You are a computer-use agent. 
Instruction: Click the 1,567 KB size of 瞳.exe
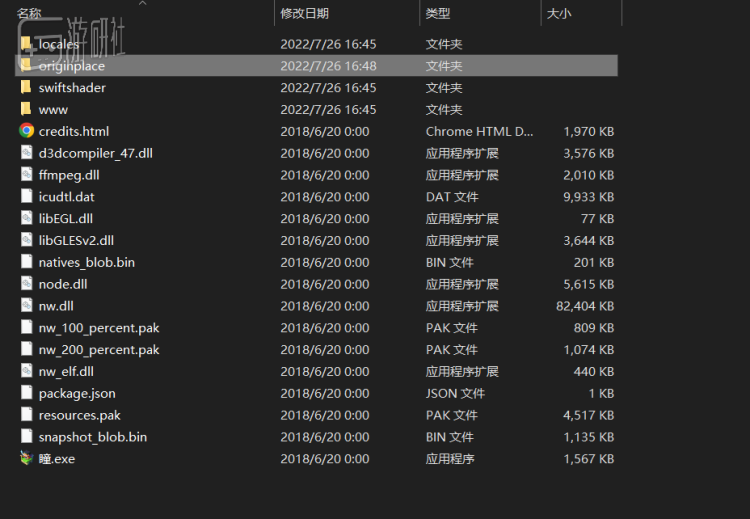click(x=588, y=459)
